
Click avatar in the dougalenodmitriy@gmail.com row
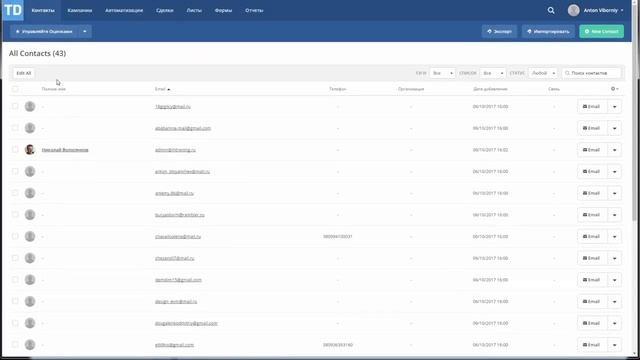[x=30, y=323]
